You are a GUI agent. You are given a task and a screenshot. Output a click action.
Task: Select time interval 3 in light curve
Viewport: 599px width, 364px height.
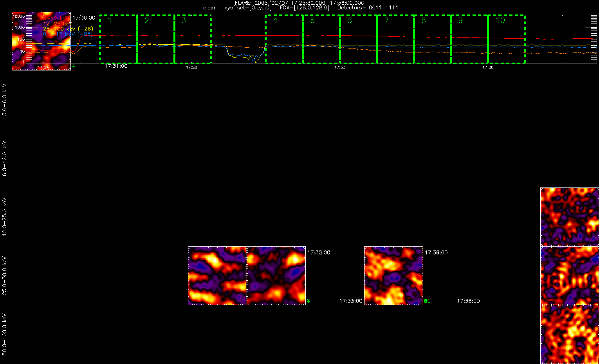tap(193, 39)
